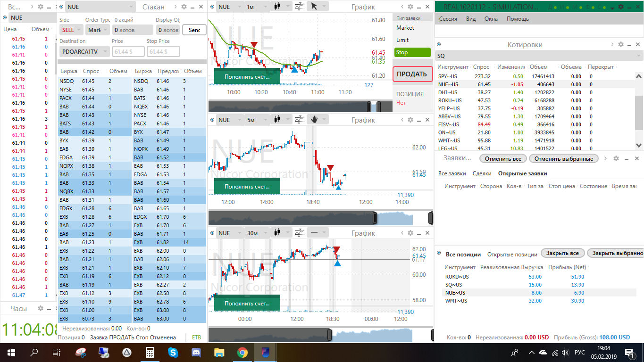Click Пополнить счёт in the 1м chart
This screenshot has width=644, height=362.
click(x=247, y=76)
